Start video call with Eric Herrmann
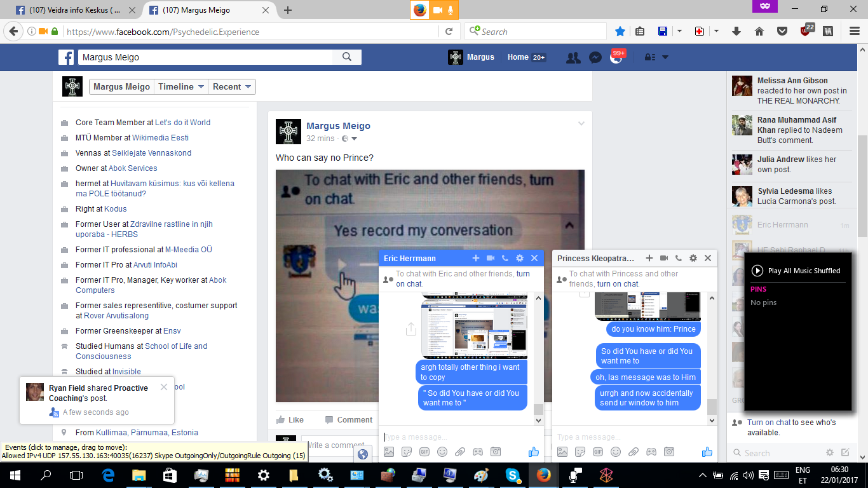Image resolution: width=868 pixels, height=488 pixels. (491, 258)
